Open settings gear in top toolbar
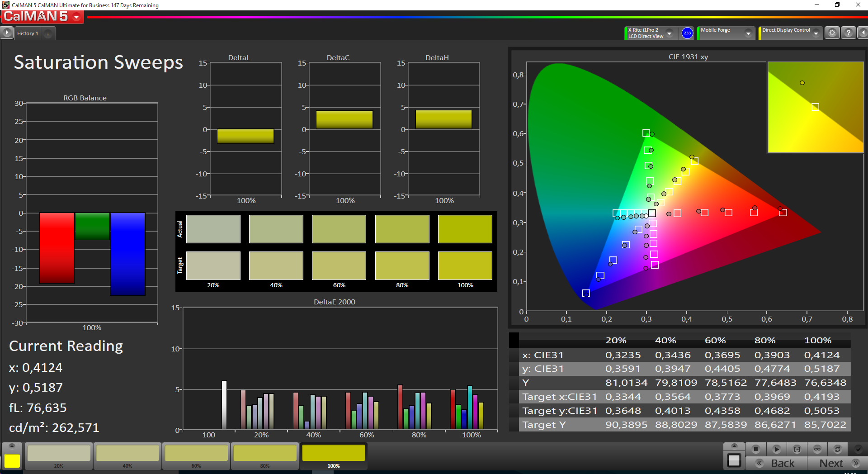Screen dimensions: 868x474 pyautogui.click(x=832, y=33)
